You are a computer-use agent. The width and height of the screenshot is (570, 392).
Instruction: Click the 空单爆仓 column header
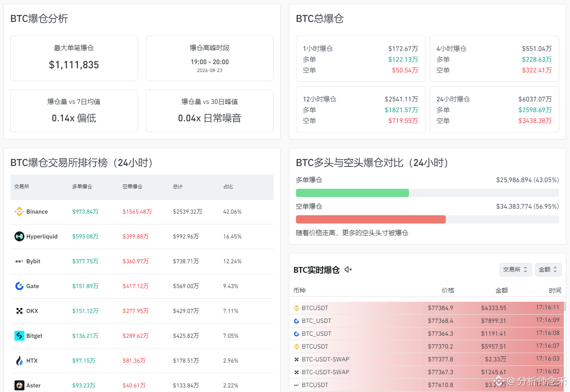point(132,187)
